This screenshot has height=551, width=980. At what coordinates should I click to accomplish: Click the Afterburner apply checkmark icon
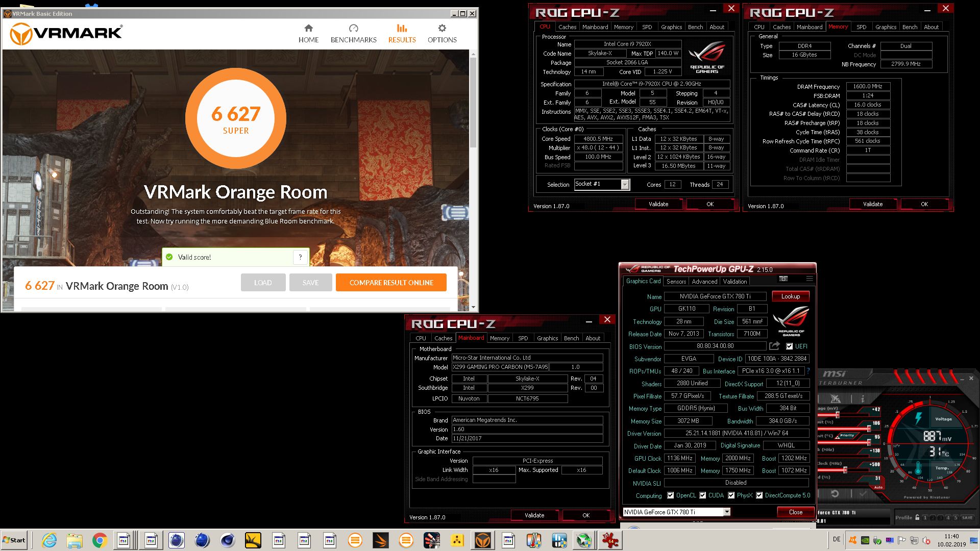click(862, 494)
